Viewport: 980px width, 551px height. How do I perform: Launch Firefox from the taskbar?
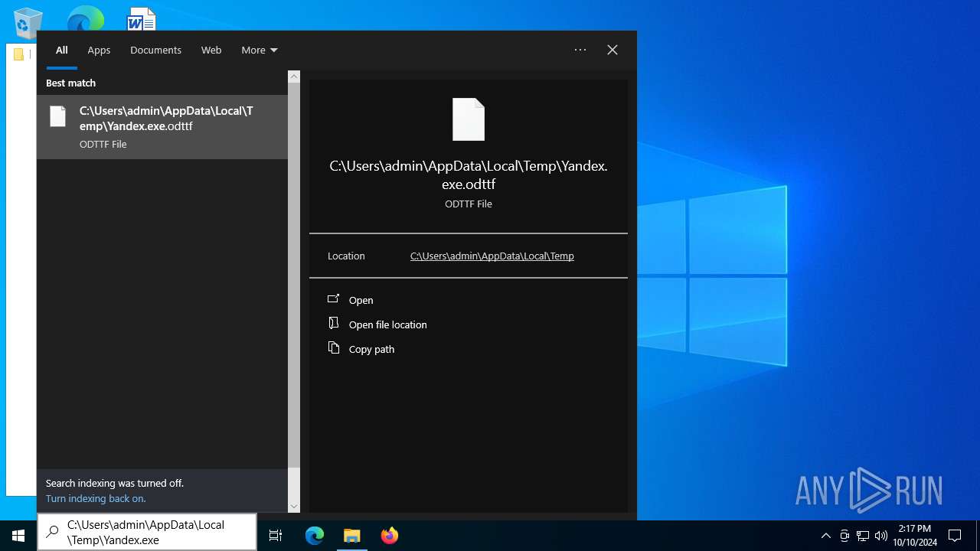[389, 536]
